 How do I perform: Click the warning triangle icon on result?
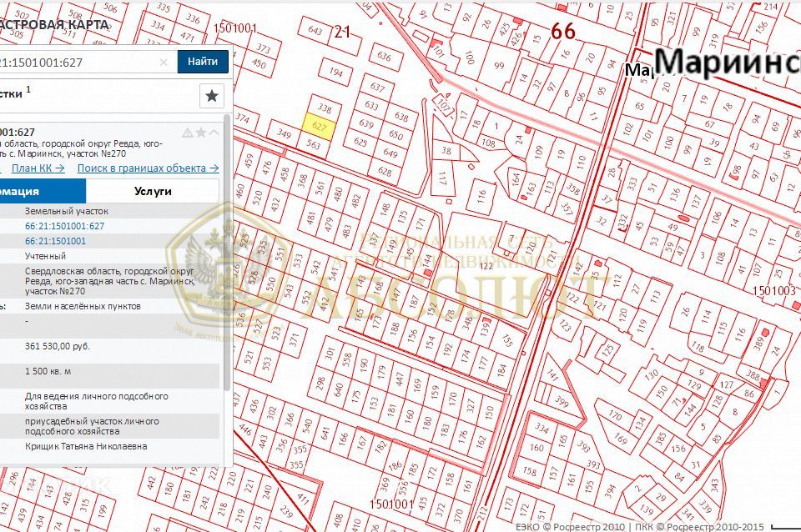coord(188,133)
